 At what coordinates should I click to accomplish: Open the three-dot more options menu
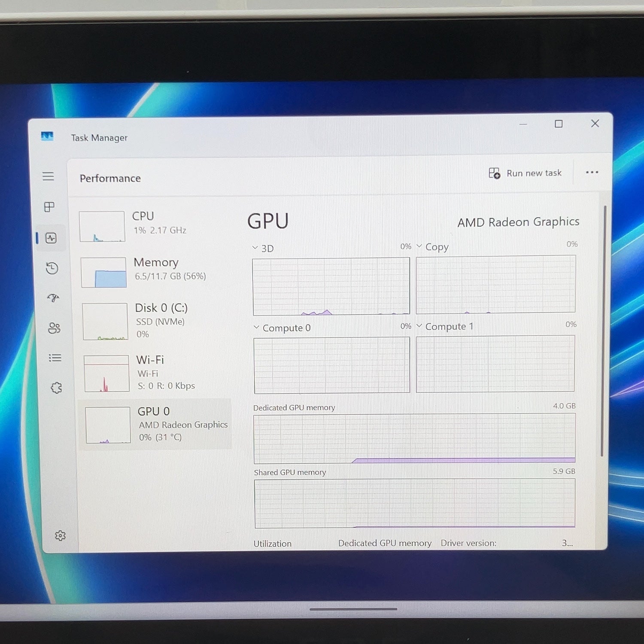(x=592, y=172)
